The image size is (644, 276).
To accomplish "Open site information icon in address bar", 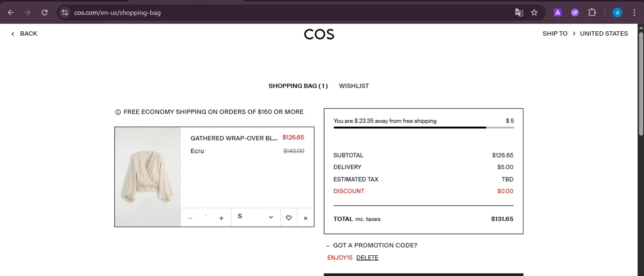I will (x=65, y=12).
